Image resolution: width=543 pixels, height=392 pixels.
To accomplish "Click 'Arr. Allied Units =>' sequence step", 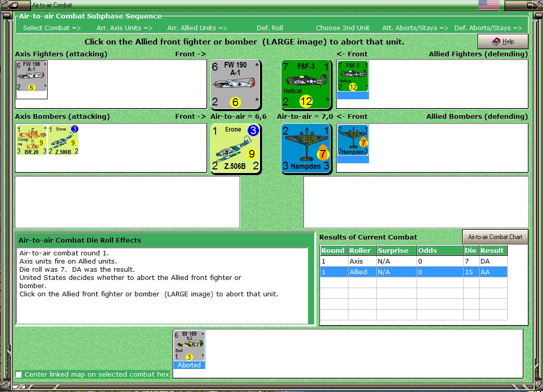I will point(197,28).
